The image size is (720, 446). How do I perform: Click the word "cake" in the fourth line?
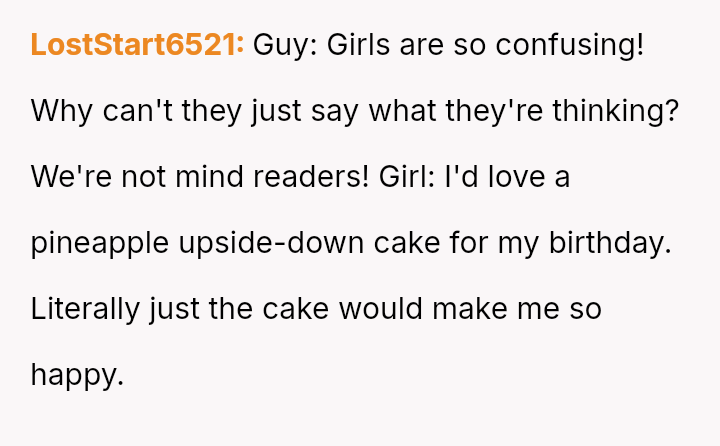[407, 243]
